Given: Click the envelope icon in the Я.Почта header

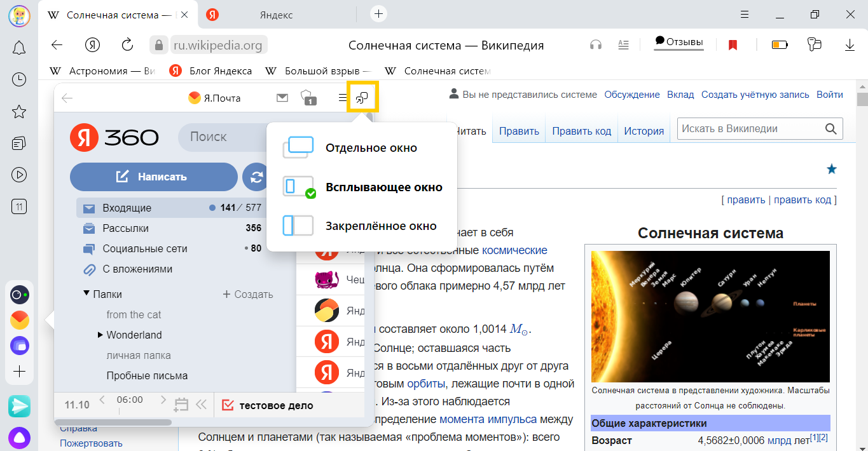Looking at the screenshot, I should pos(282,98).
